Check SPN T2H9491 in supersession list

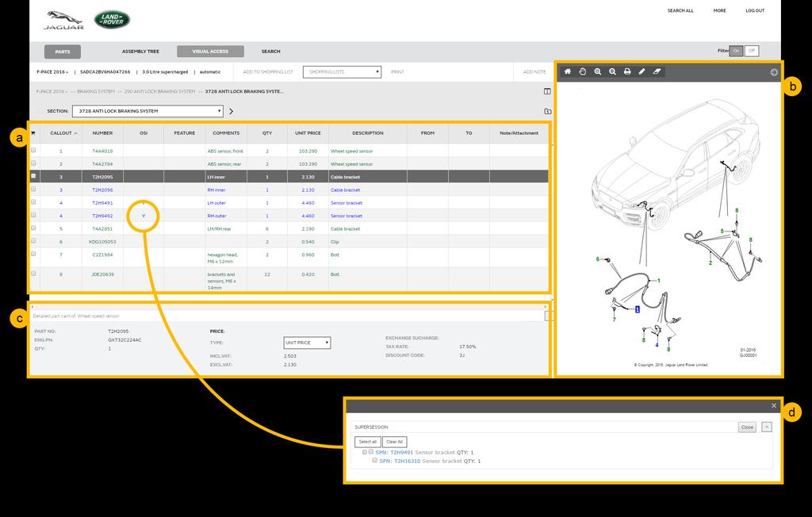[x=371, y=452]
